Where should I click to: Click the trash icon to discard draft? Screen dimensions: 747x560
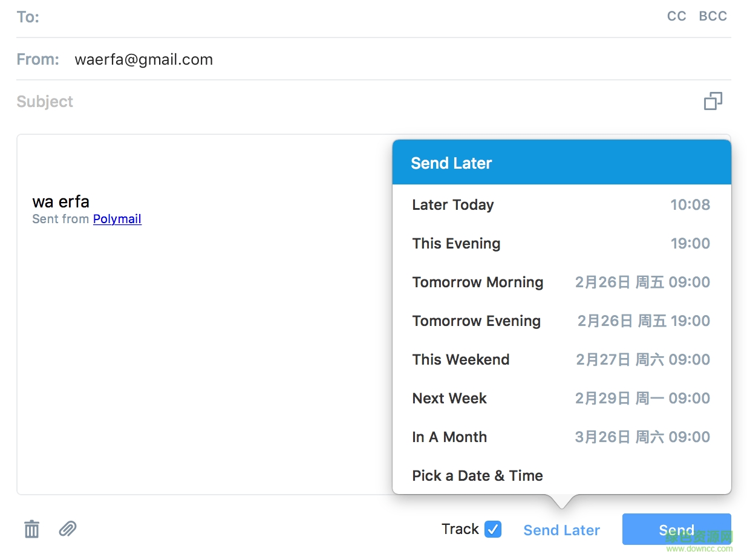pos(31,529)
